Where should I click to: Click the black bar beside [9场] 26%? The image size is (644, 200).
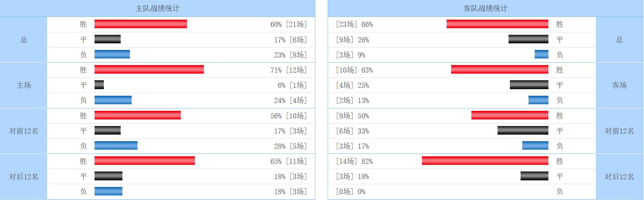pos(528,39)
